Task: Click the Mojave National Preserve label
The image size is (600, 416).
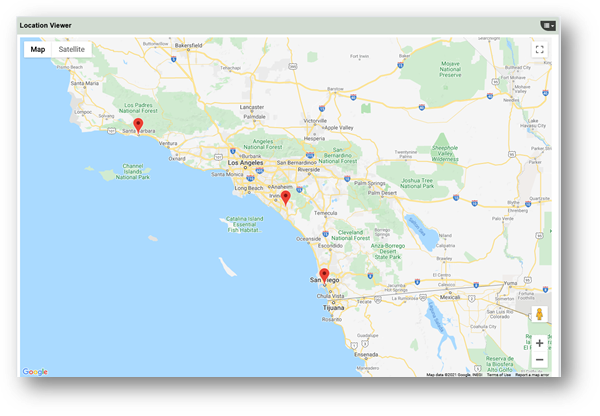Action: click(x=450, y=69)
